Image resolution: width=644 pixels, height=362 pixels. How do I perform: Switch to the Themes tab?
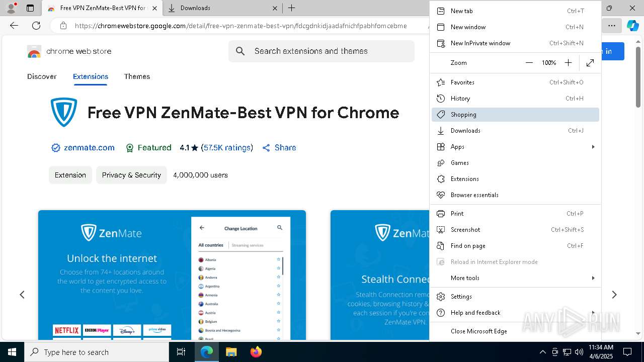[137, 76]
